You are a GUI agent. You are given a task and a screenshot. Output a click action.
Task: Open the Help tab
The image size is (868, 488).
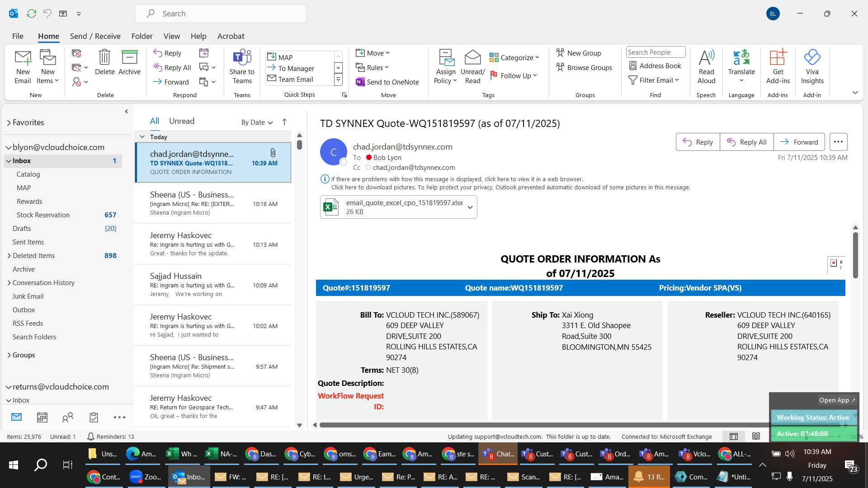point(198,36)
